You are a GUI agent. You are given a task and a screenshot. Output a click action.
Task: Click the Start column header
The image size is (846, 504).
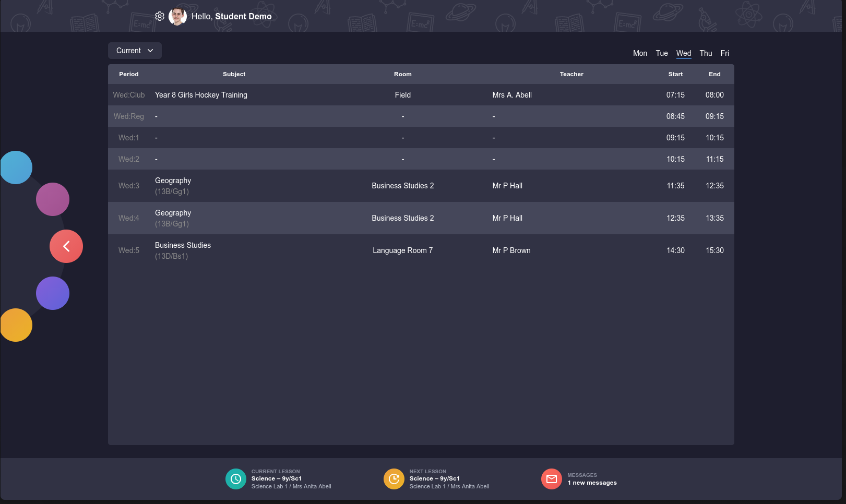click(x=675, y=74)
